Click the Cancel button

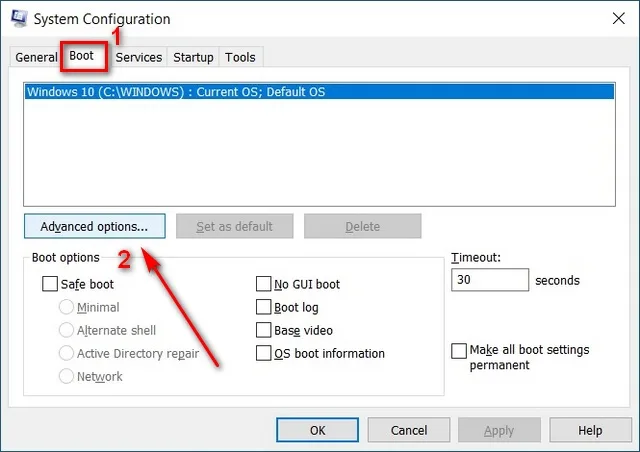409,430
